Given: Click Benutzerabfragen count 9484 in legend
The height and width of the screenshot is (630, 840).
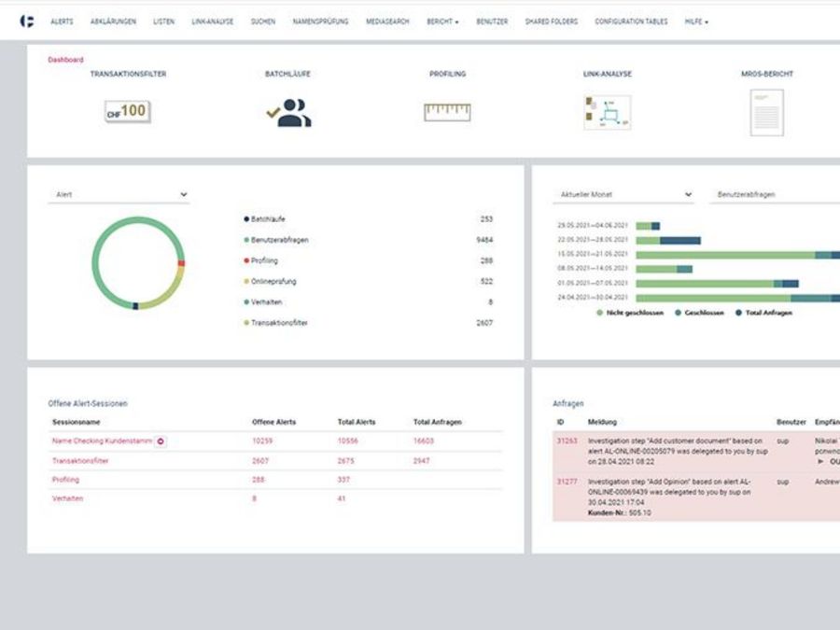Looking at the screenshot, I should coord(484,240).
